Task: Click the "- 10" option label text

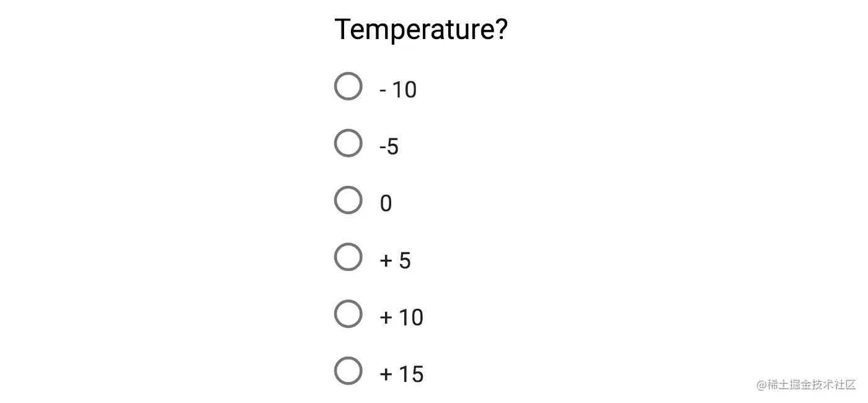Action: coord(398,90)
